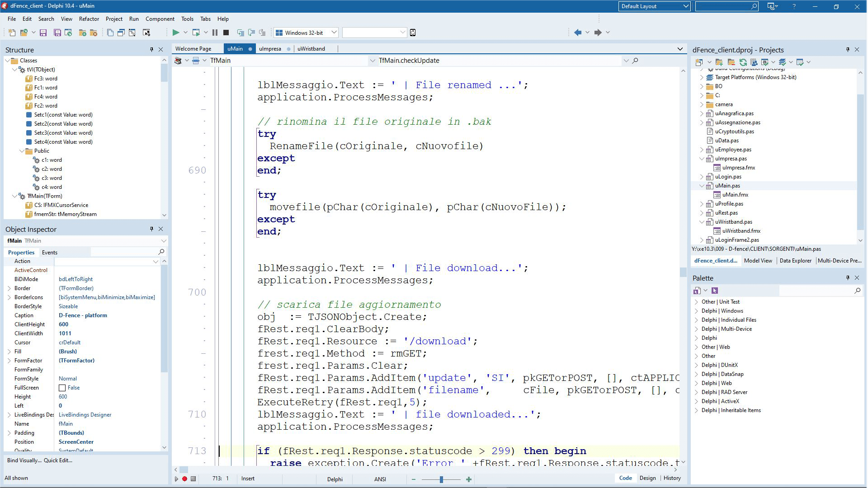Open the Model View tab
Viewport: 868px width, 488px height.
click(758, 261)
